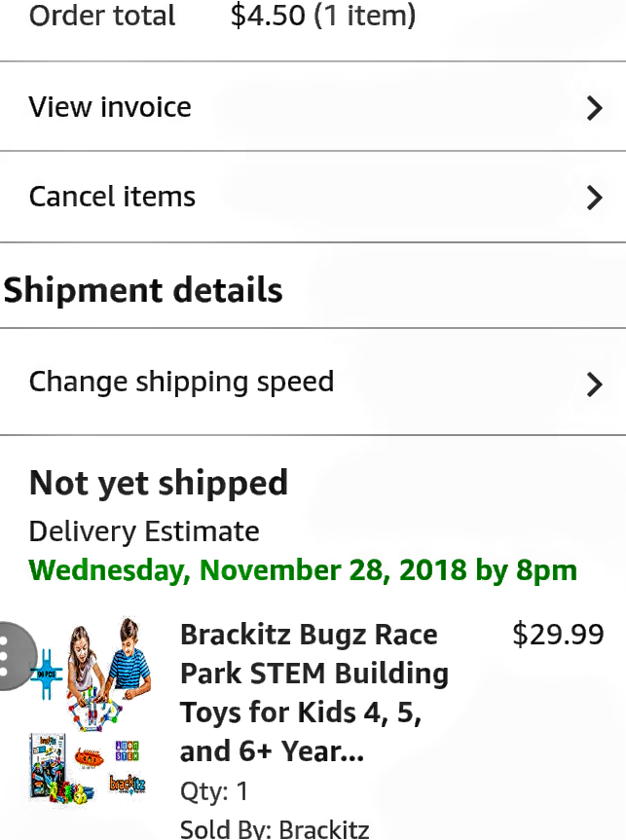This screenshot has width=626, height=840.
Task: Open the Change shipping speed chevron
Action: click(594, 383)
